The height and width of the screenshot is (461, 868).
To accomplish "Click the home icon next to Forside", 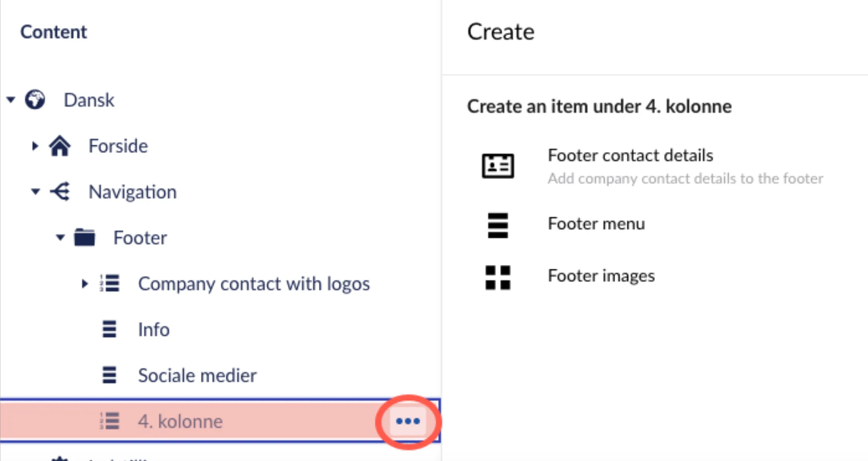I will point(60,146).
